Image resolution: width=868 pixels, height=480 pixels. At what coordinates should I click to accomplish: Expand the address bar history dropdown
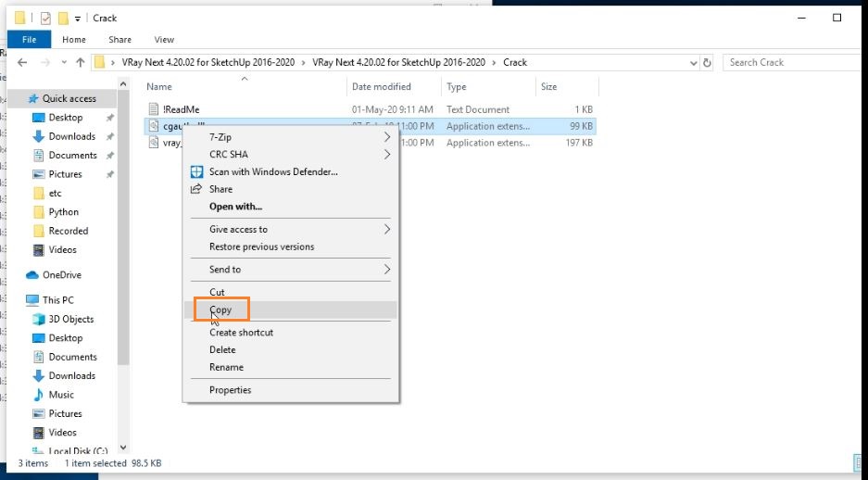click(x=693, y=63)
